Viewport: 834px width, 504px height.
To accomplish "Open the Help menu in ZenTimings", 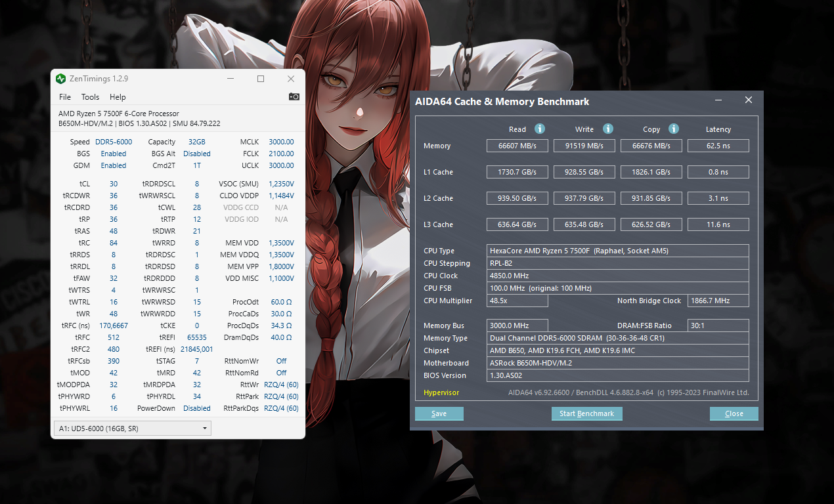I will (x=118, y=97).
